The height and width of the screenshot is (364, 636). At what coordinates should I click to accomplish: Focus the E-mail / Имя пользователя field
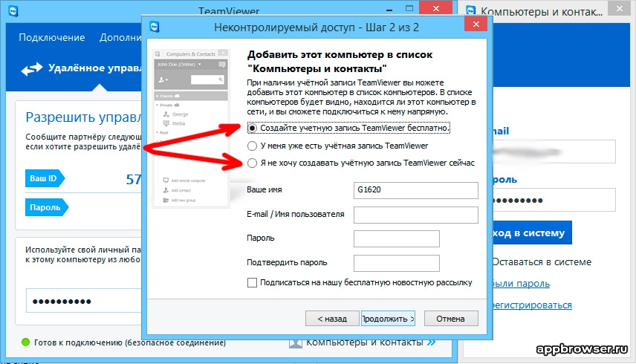416,215
